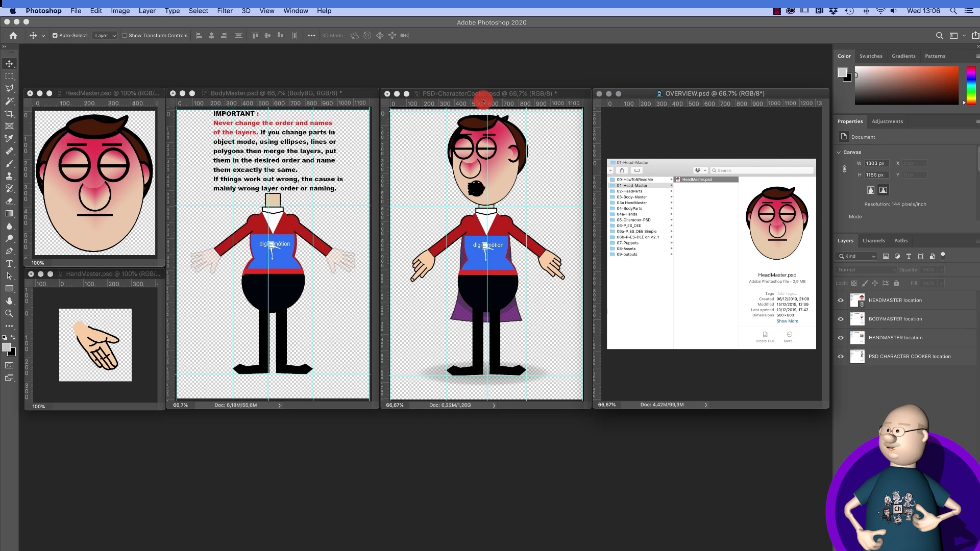The image size is (980, 551).
Task: Open the Auto-Select Layer dropdown
Action: click(106, 36)
